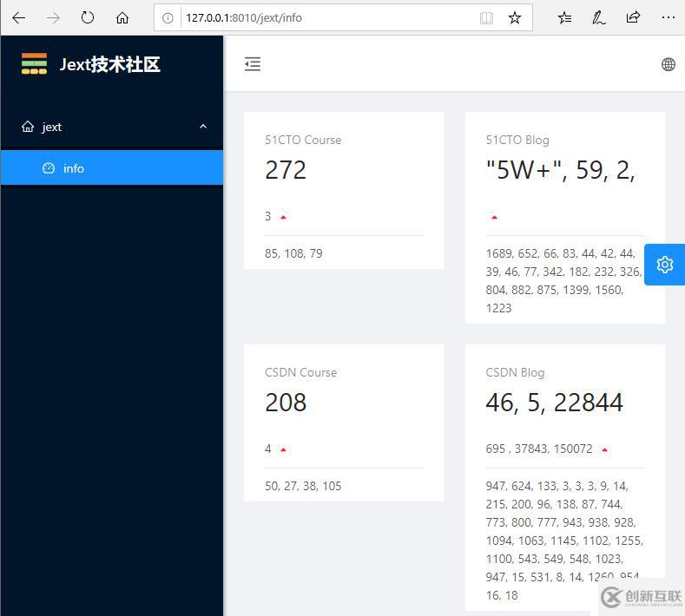685x616 pixels.
Task: Click the text 85, 108, 79
Action: (x=293, y=253)
